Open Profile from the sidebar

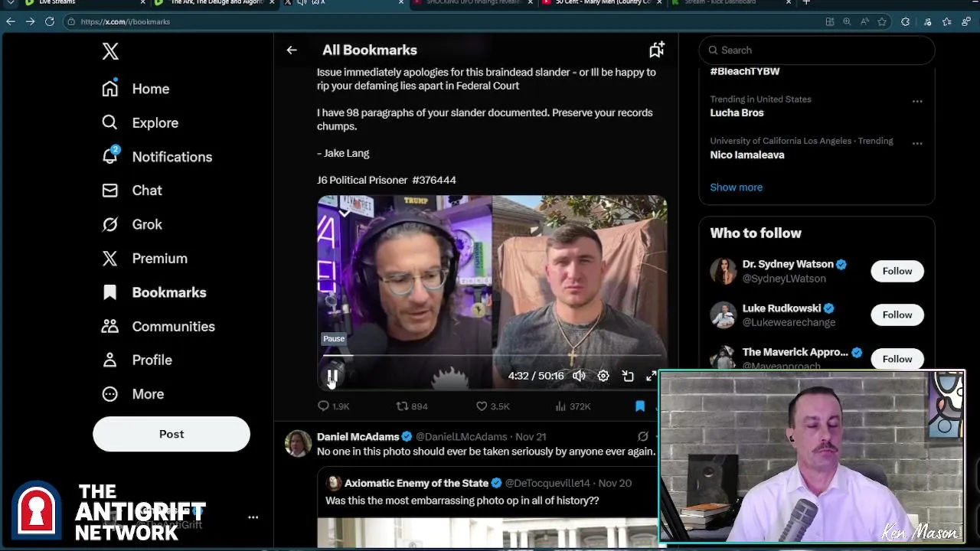coord(137,360)
